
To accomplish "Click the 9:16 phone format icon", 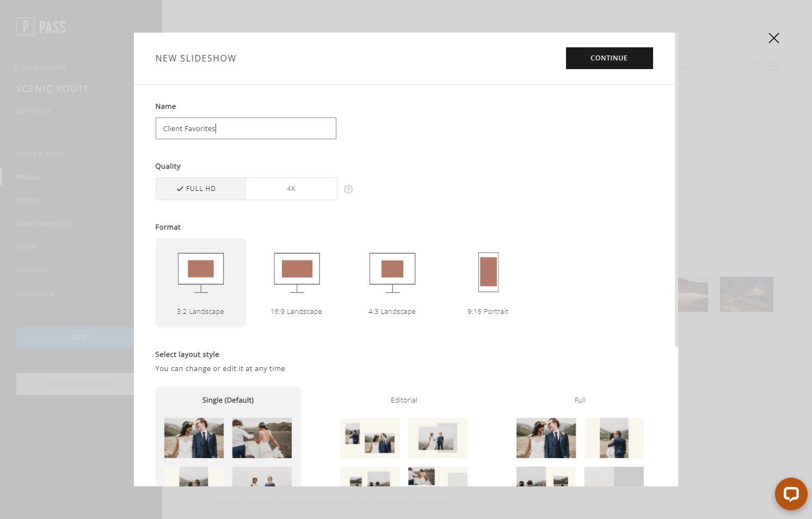I will pos(489,272).
